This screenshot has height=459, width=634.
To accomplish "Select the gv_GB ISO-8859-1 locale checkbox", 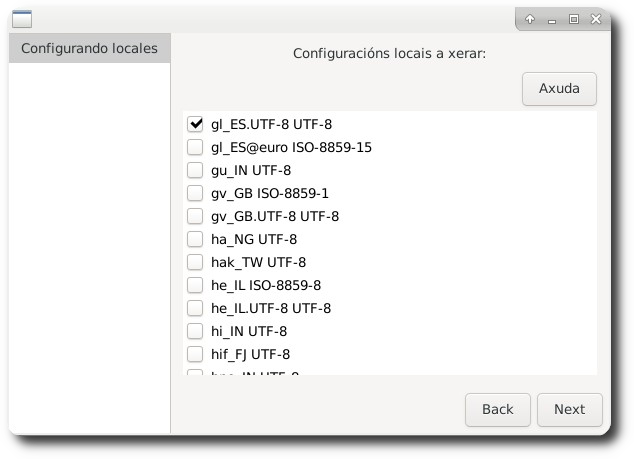I will pyautogui.click(x=195, y=193).
